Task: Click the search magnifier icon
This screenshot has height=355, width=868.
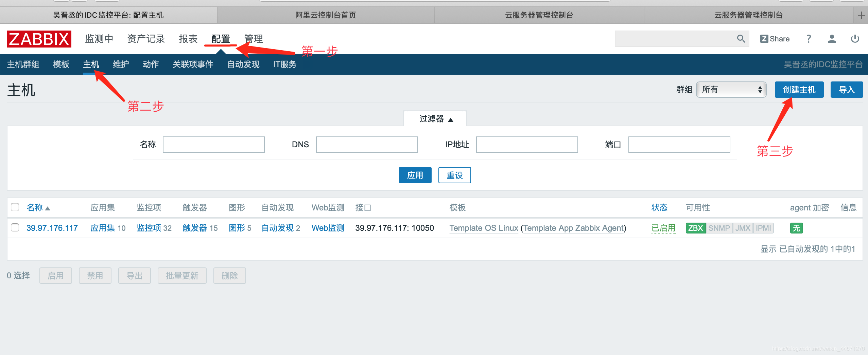Action: pyautogui.click(x=741, y=39)
